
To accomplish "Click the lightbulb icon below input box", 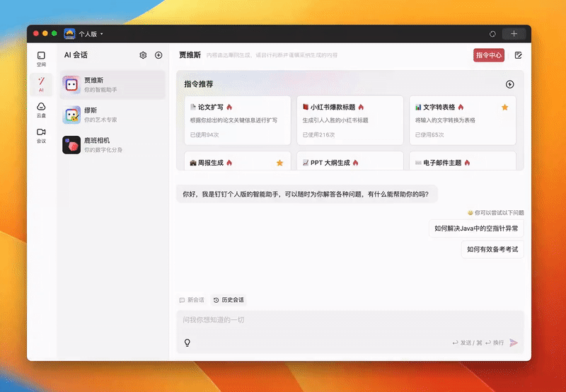I will (187, 342).
